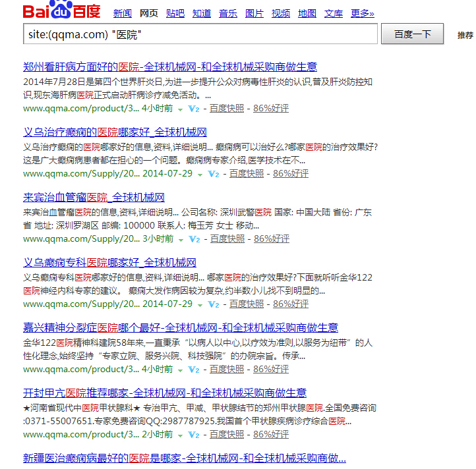Click 86%好评 under 郑州看肝病 result
The height and width of the screenshot is (469, 476).
point(271,108)
